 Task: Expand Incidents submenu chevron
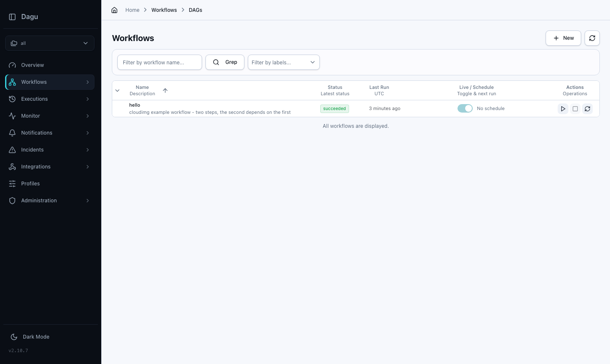88,150
